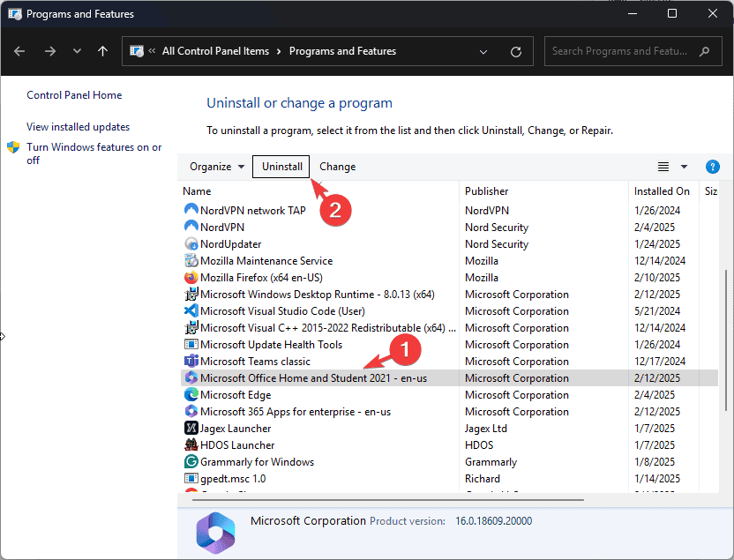This screenshot has height=560, width=734.
Task: Expand breadcrumb chevron after All Control Panel Items
Action: click(279, 51)
